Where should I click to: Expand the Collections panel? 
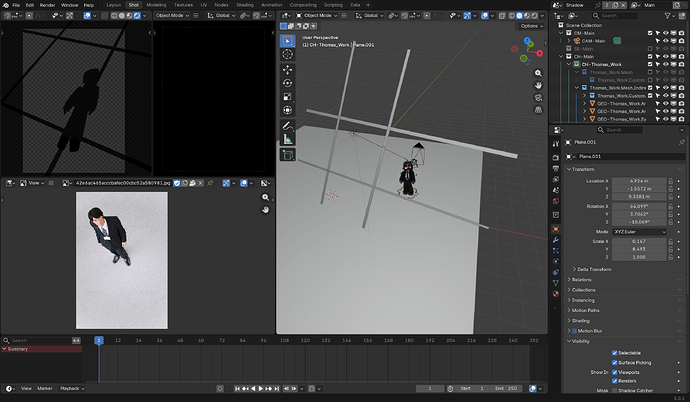pos(583,290)
